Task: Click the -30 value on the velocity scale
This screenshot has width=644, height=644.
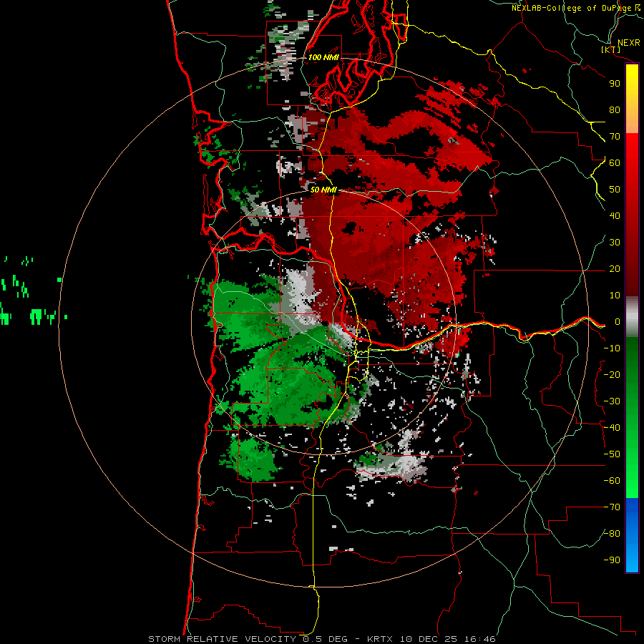Action: pyautogui.click(x=612, y=401)
